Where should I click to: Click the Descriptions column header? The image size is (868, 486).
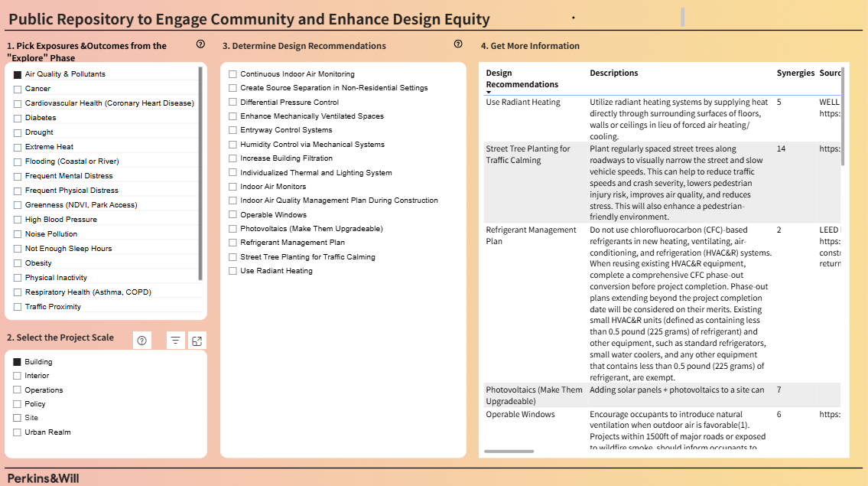[x=613, y=73]
